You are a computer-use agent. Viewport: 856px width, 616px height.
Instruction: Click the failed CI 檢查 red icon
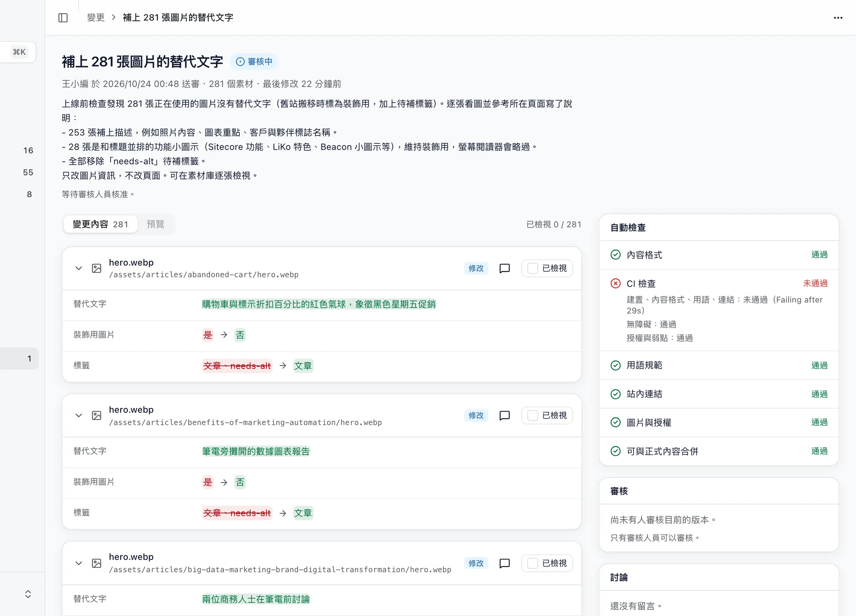click(615, 283)
